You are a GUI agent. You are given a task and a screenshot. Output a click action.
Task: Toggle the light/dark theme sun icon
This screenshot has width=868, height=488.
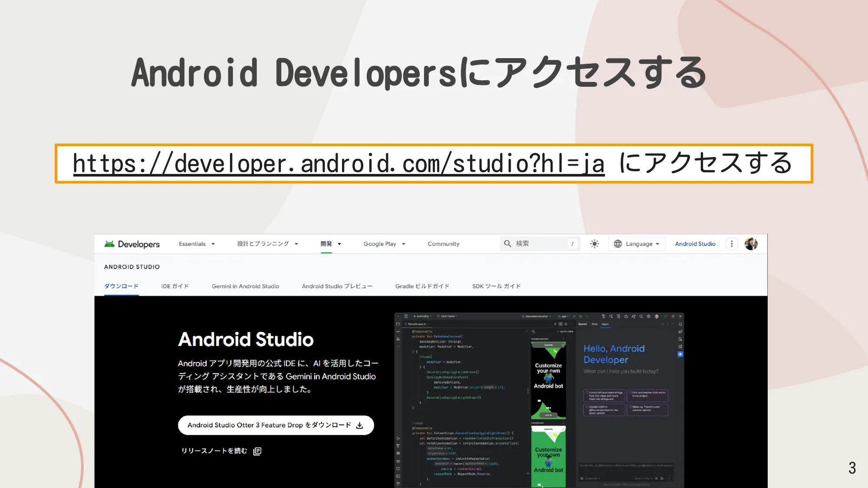(594, 243)
